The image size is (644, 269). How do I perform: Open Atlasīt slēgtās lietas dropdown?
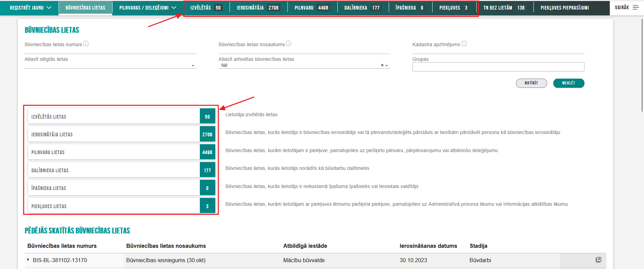click(x=111, y=65)
